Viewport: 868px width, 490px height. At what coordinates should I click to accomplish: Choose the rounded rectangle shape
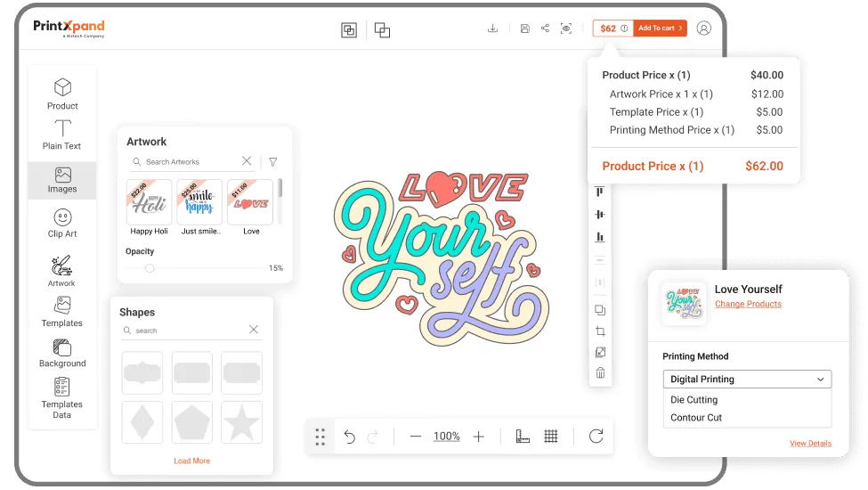(x=192, y=372)
